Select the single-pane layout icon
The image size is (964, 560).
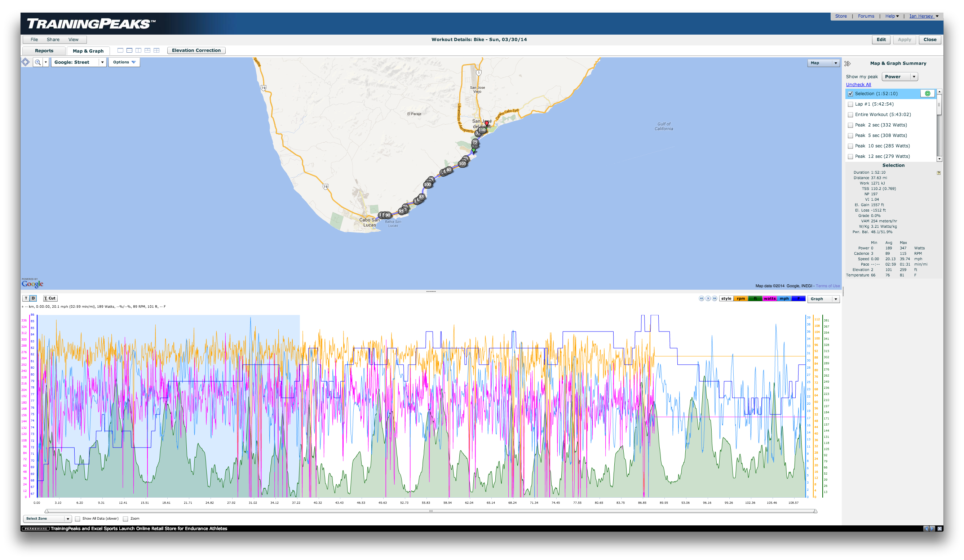120,50
